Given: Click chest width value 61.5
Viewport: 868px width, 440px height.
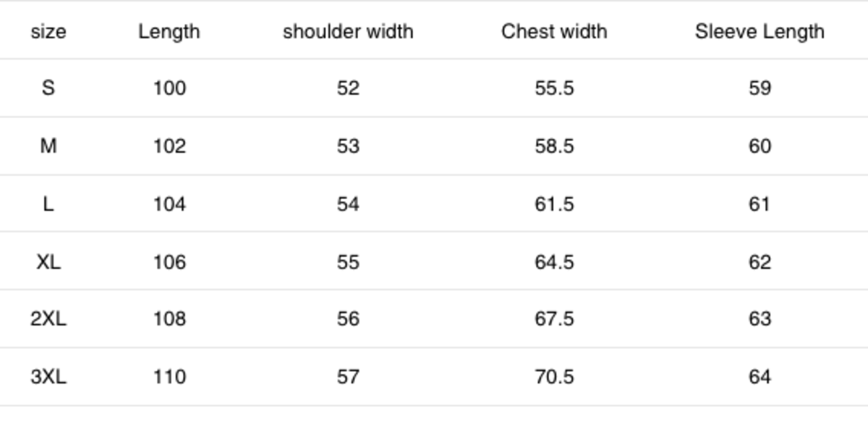Looking at the screenshot, I should click(554, 204).
